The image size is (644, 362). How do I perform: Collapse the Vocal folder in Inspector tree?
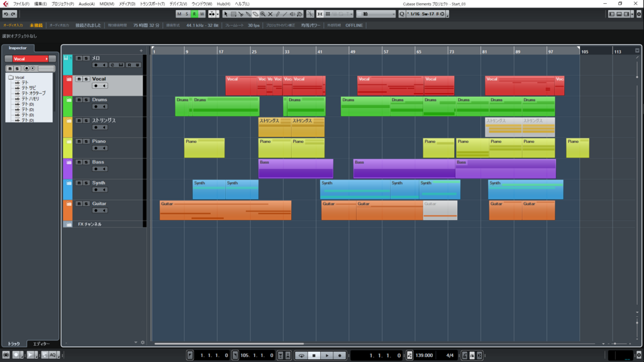click(x=11, y=77)
